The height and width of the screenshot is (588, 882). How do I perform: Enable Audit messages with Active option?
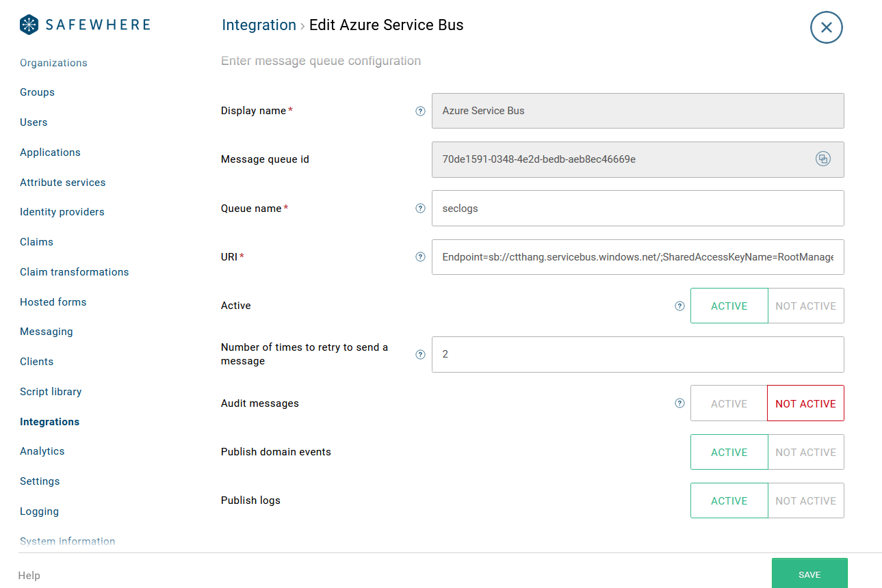(x=729, y=403)
